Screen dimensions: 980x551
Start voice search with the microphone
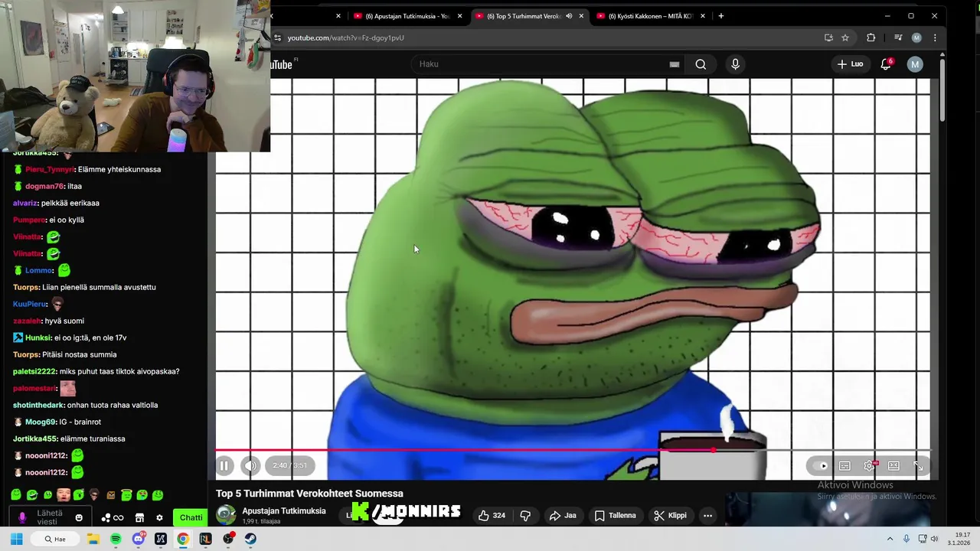(735, 64)
